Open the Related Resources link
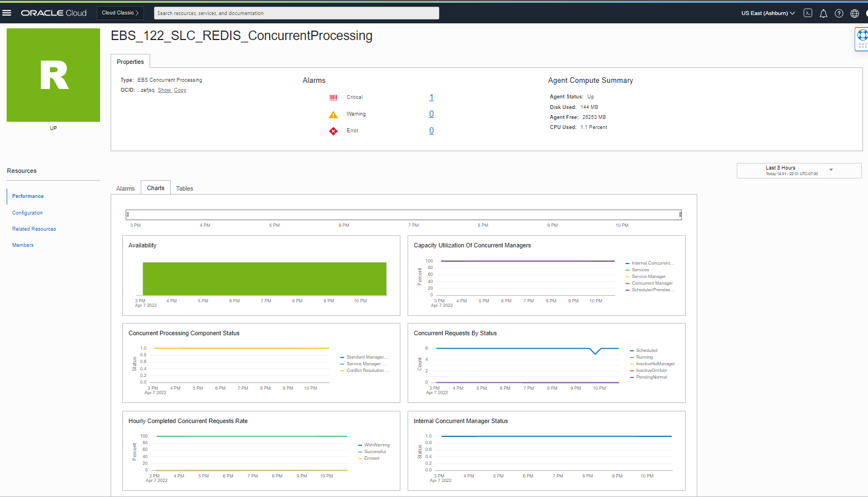The width and height of the screenshot is (868, 497). pos(34,229)
